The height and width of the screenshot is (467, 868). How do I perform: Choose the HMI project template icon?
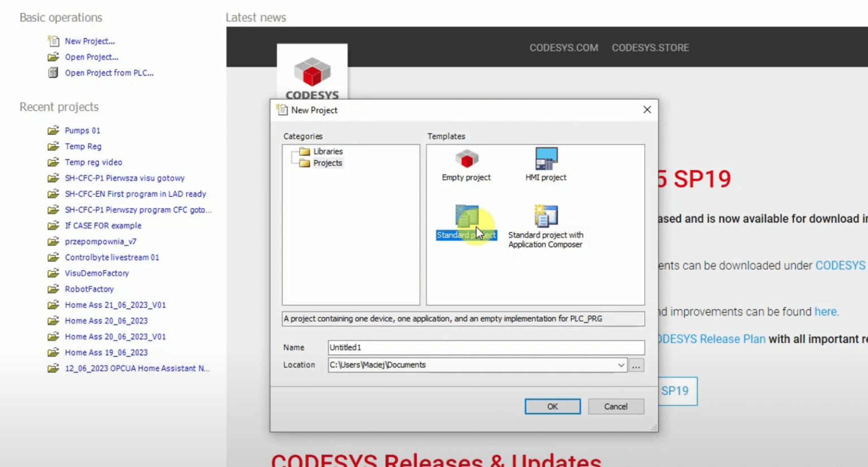(x=546, y=159)
